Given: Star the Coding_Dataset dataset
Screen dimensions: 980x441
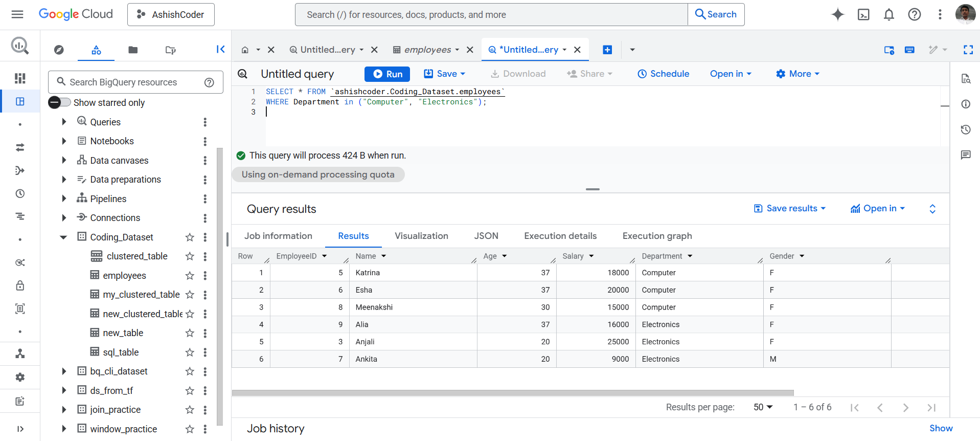Looking at the screenshot, I should point(190,237).
